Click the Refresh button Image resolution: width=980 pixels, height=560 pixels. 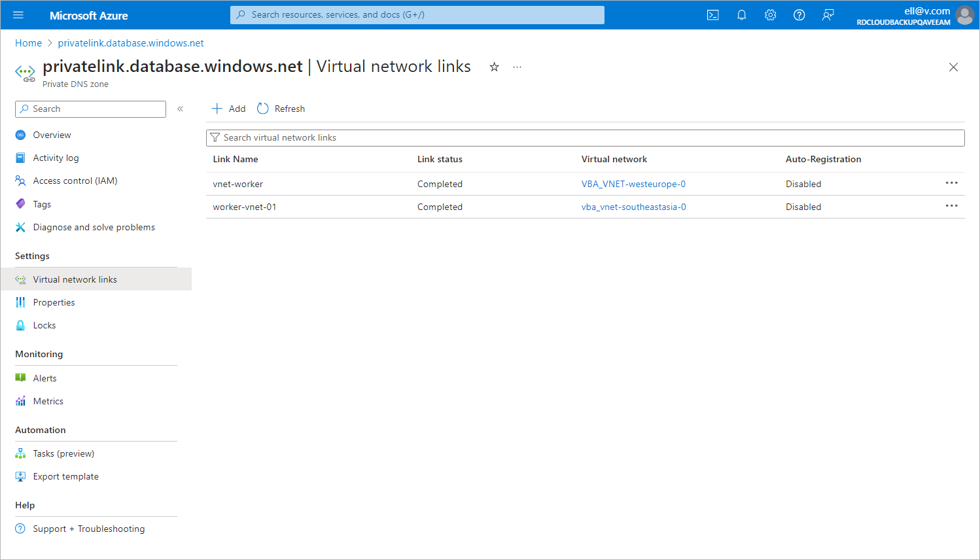(x=281, y=109)
